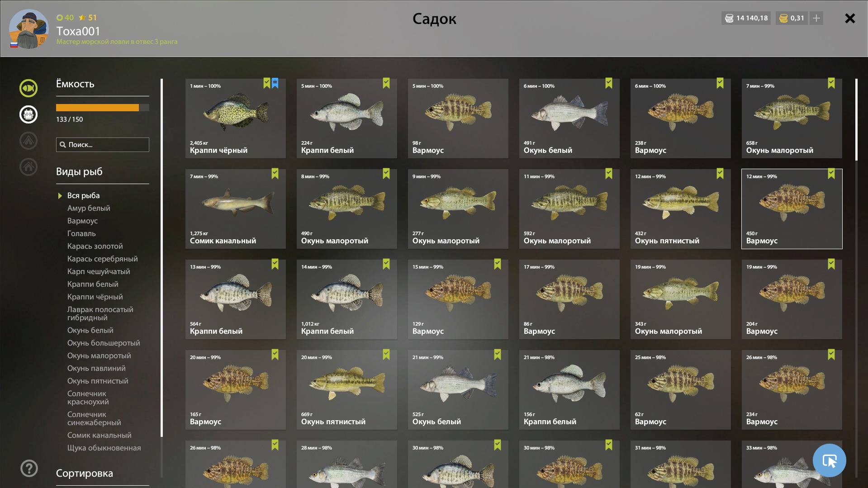Close the Садок window
Viewport: 868px width, 488px height.
pyautogui.click(x=850, y=18)
